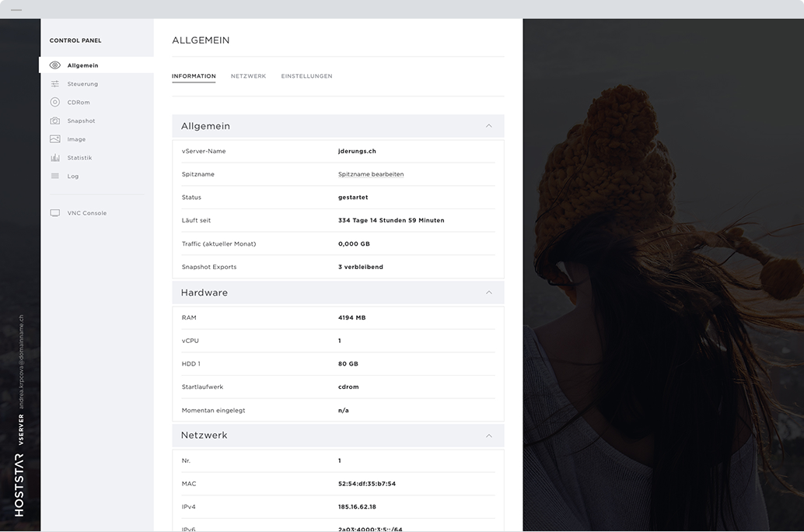Switch to the Netzwerk tab
Screen dimensions: 804x532
(248, 76)
